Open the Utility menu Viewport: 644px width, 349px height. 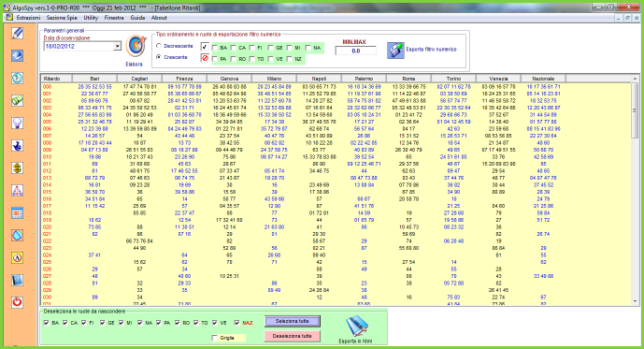(x=91, y=18)
